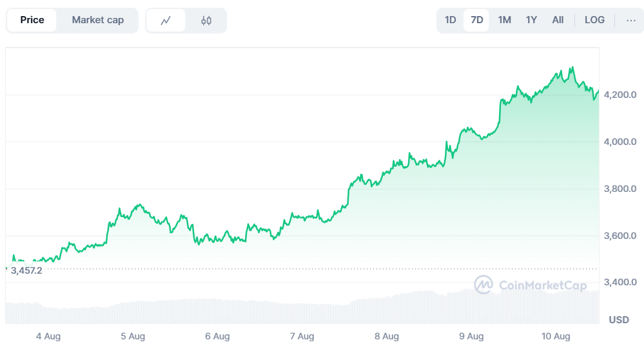644x349 pixels.
Task: Click the CoinMarketCap watermark logo
Action: 530,285
